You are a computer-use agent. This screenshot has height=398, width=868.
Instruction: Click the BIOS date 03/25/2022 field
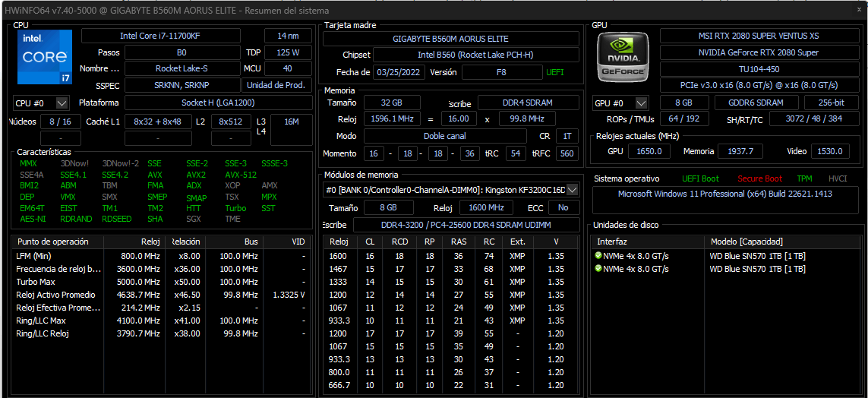click(399, 72)
